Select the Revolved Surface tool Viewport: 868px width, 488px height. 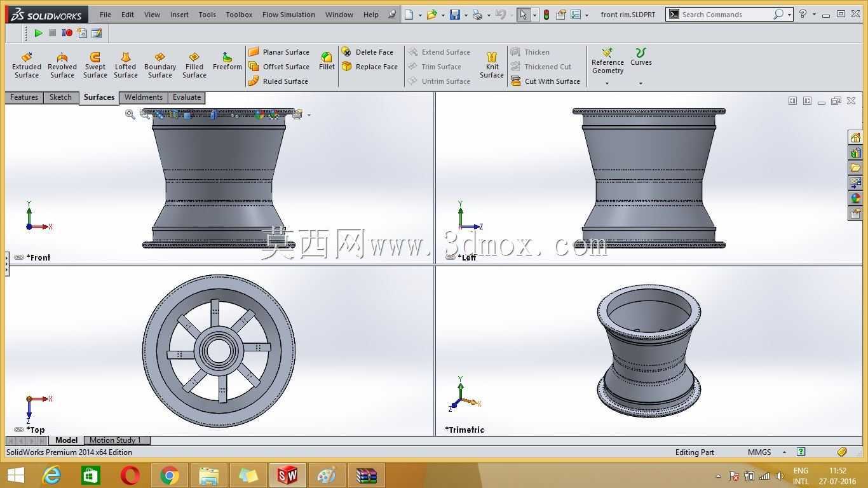click(62, 66)
